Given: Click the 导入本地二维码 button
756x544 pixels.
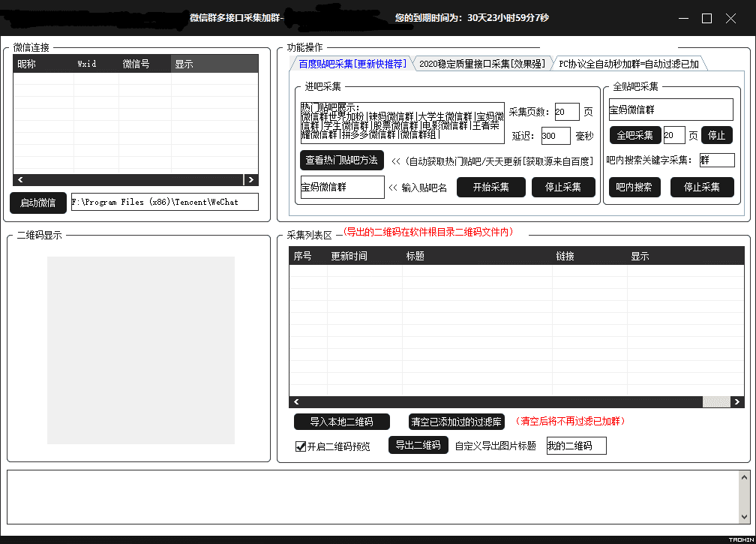Looking at the screenshot, I should 342,422.
